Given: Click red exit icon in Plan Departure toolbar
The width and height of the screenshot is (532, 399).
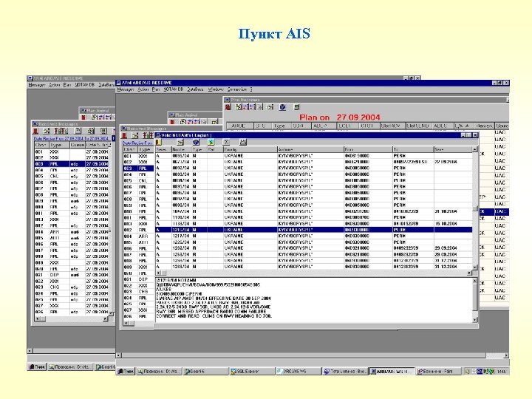Looking at the screenshot, I should pos(228,107).
